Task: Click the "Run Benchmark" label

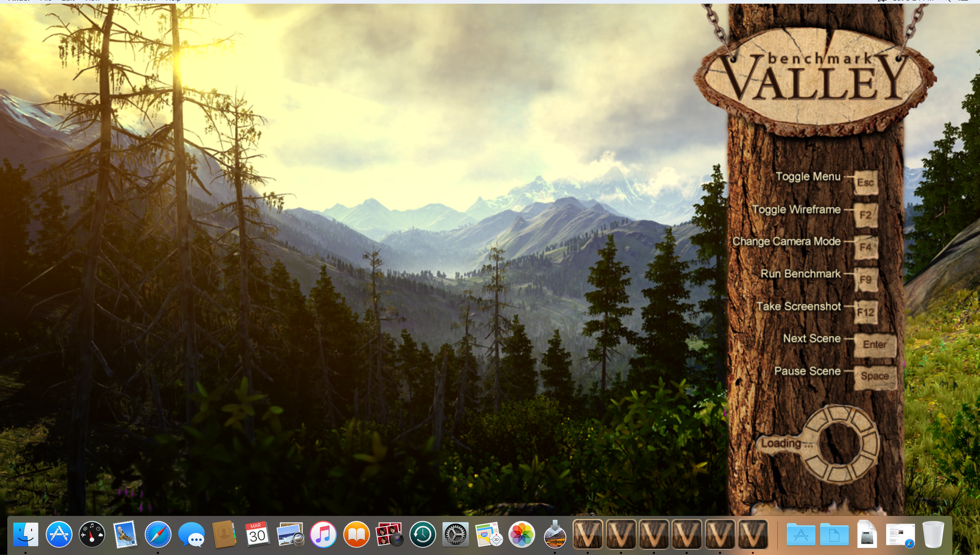Action: point(800,274)
